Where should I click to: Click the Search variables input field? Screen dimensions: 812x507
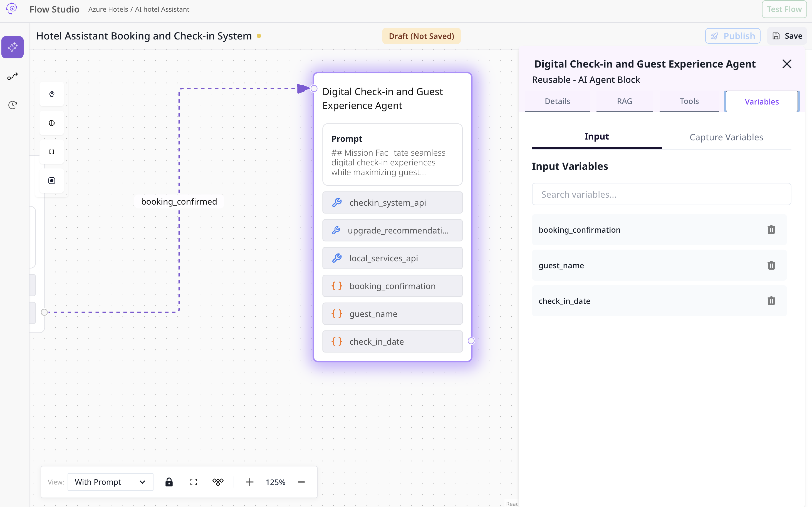(x=661, y=194)
